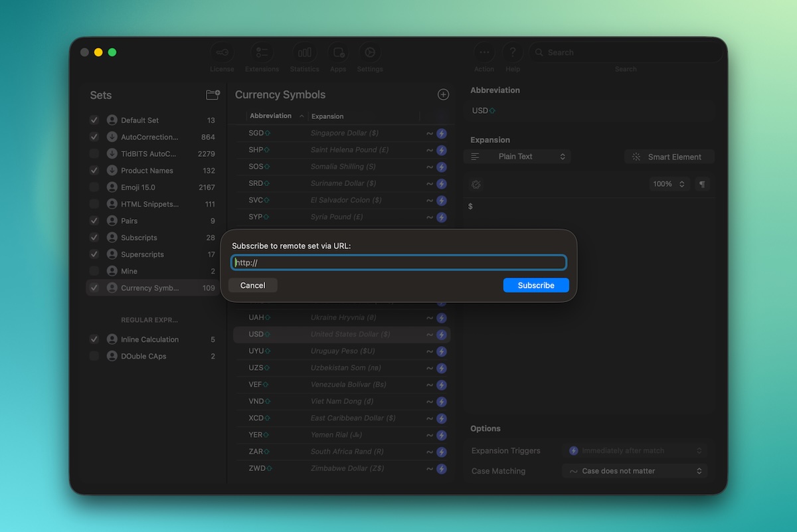Open the Extensions toolbar icon
This screenshot has height=532, width=797.
click(x=262, y=53)
